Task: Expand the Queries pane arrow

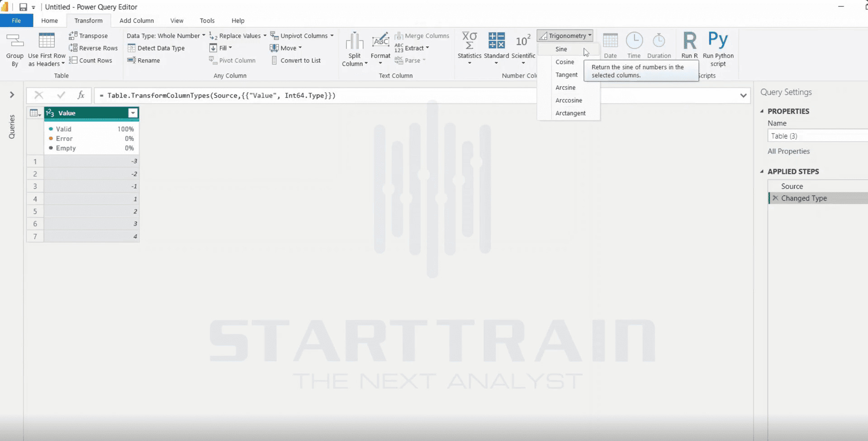Action: point(12,94)
